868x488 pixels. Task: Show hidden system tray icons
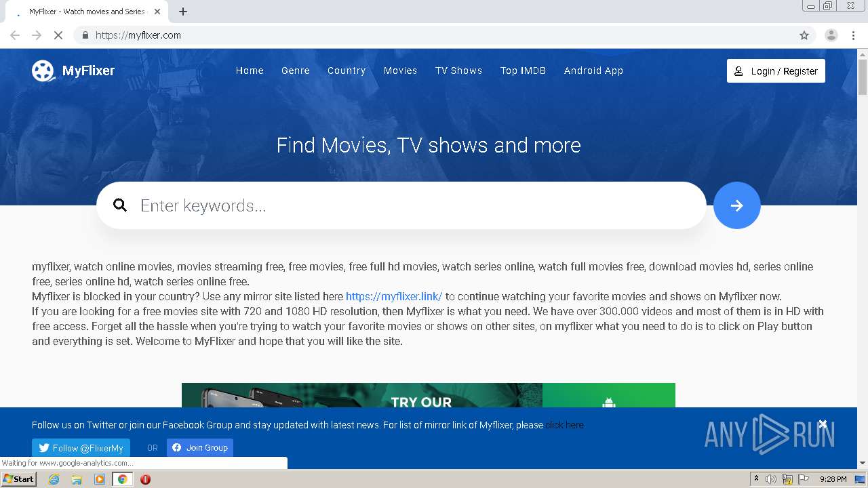(756, 479)
